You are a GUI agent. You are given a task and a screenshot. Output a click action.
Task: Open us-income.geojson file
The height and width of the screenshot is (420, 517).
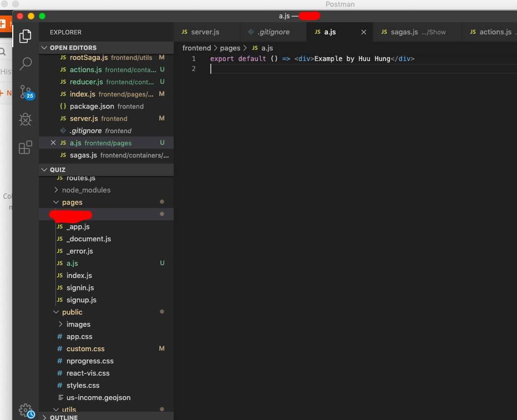point(106,398)
